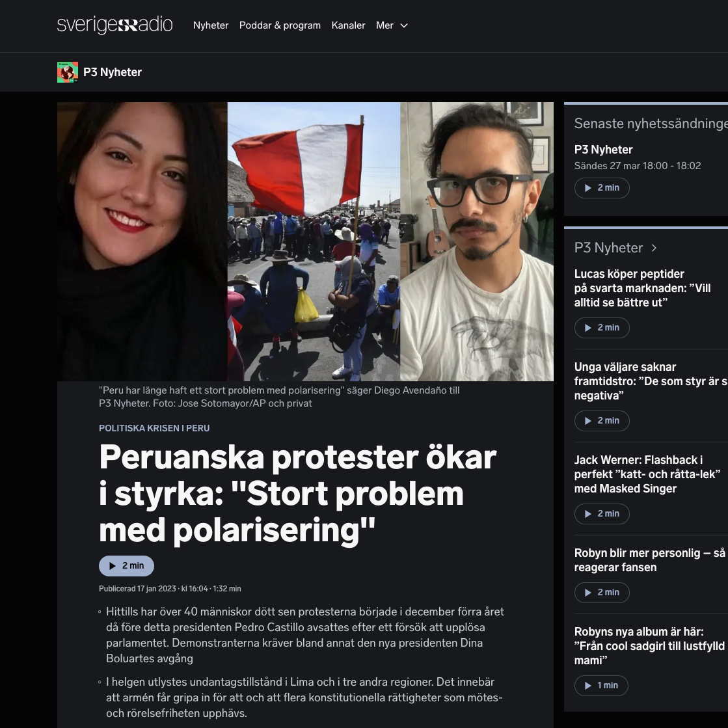Play audio for Jack Werner Flashback story

click(602, 514)
